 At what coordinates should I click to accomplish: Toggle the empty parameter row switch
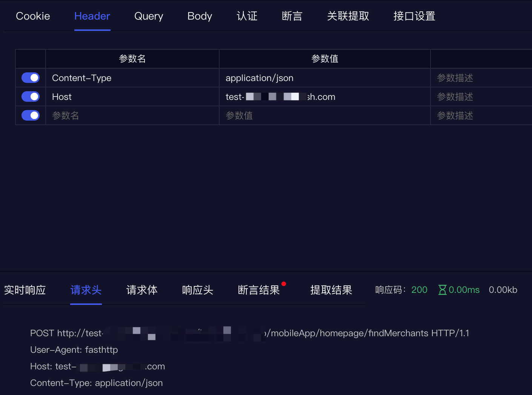31,115
